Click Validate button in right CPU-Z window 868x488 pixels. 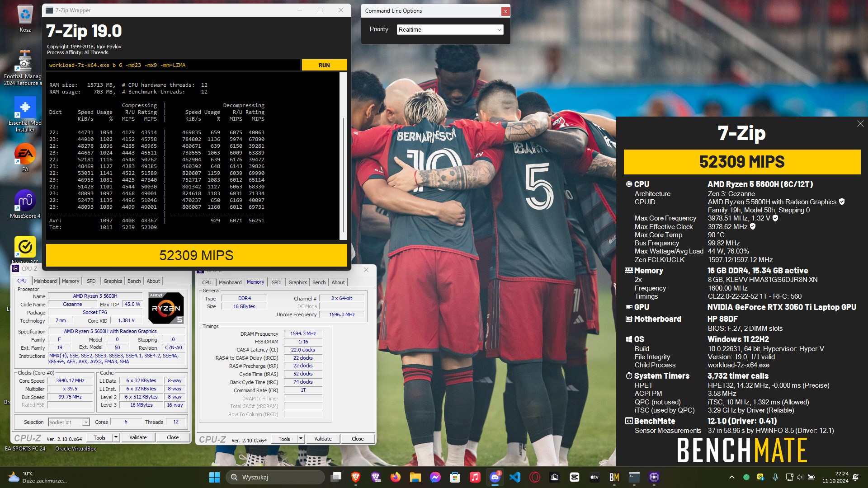(x=323, y=439)
